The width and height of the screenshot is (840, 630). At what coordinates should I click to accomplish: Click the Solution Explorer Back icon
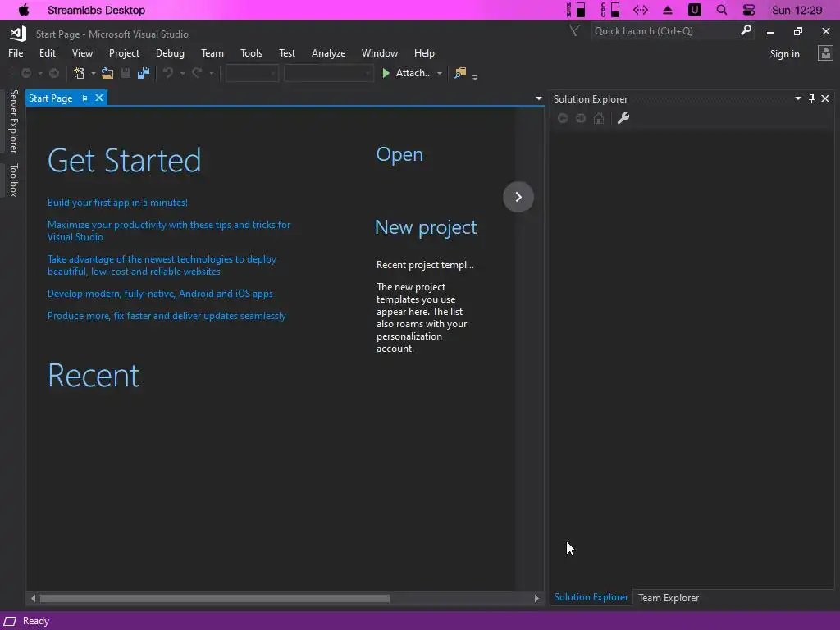pyautogui.click(x=563, y=118)
